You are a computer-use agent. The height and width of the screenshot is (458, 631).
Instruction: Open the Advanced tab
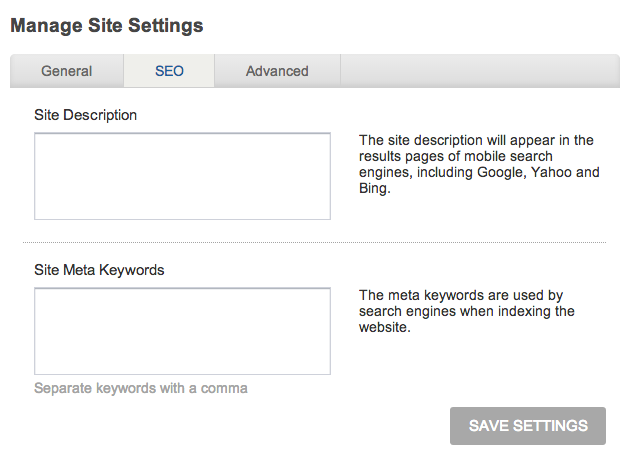(x=277, y=71)
